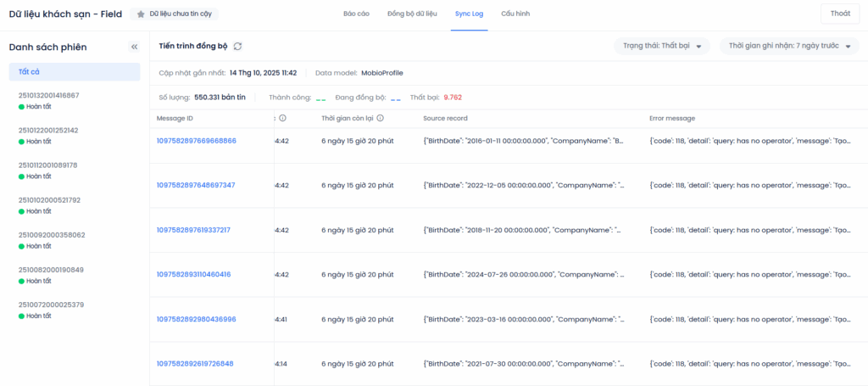Click the Source record column header
Image resolution: width=868 pixels, height=386 pixels.
[x=445, y=118]
